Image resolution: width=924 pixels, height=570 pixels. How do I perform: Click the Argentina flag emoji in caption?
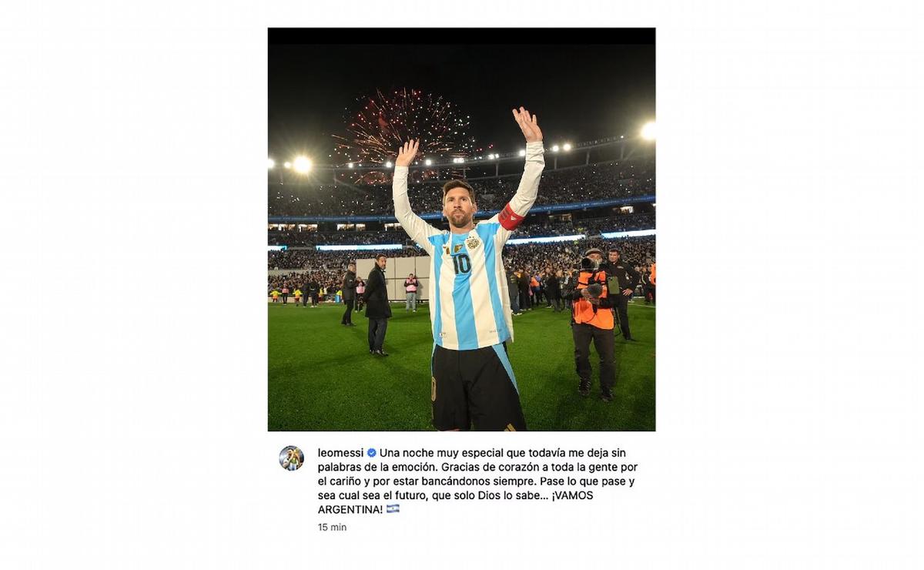[393, 509]
